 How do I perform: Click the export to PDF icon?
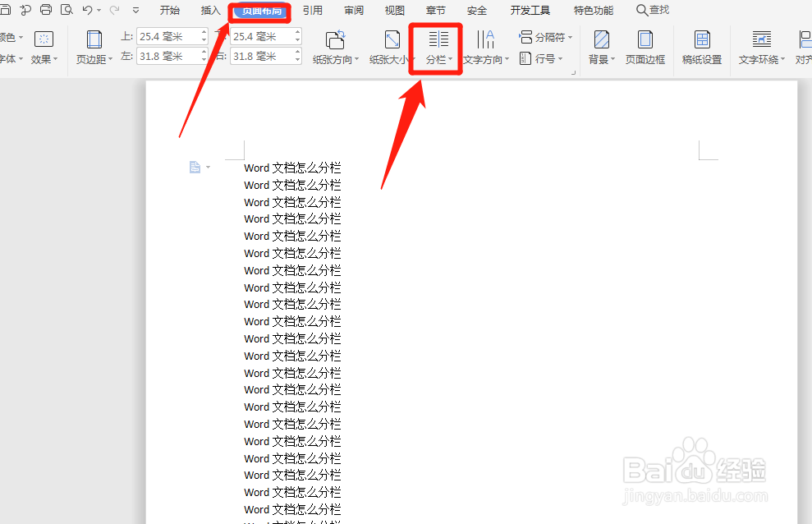pyautogui.click(x=25, y=9)
